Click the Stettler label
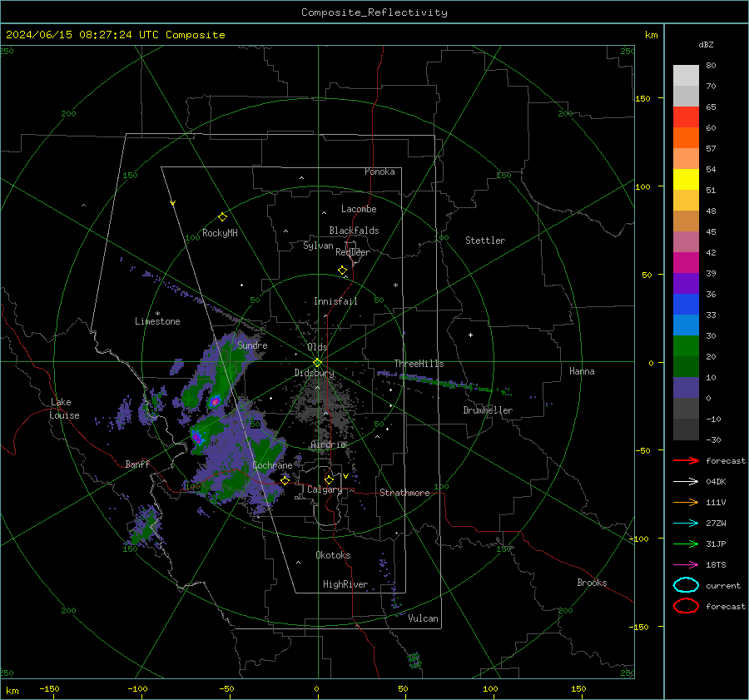 pyautogui.click(x=485, y=241)
